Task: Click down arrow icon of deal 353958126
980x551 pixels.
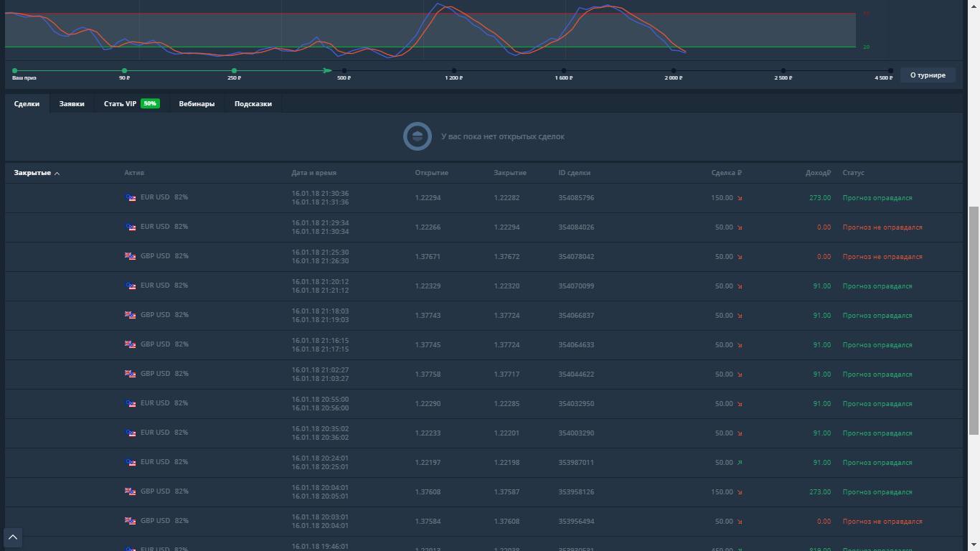Action: point(740,492)
